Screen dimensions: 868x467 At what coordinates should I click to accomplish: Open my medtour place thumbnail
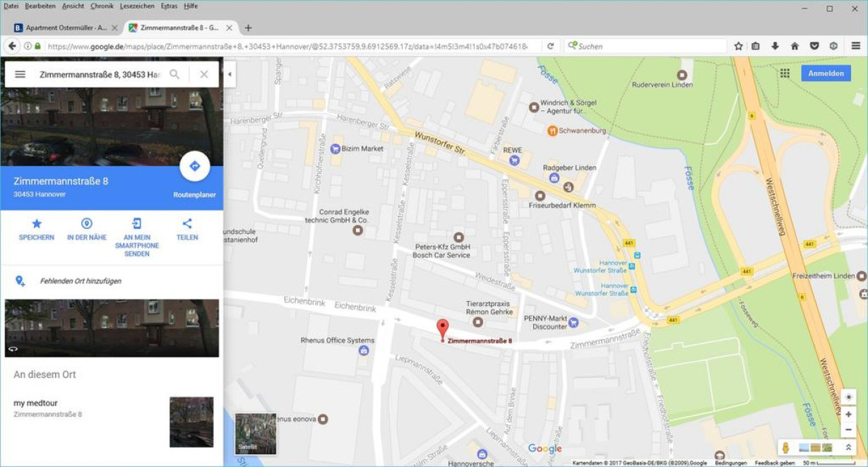pos(191,422)
